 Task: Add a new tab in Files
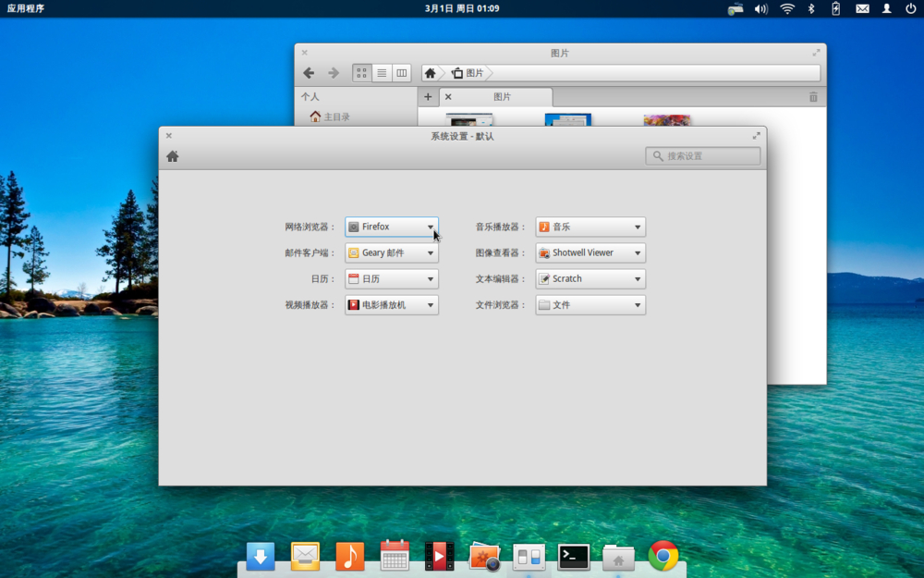428,97
